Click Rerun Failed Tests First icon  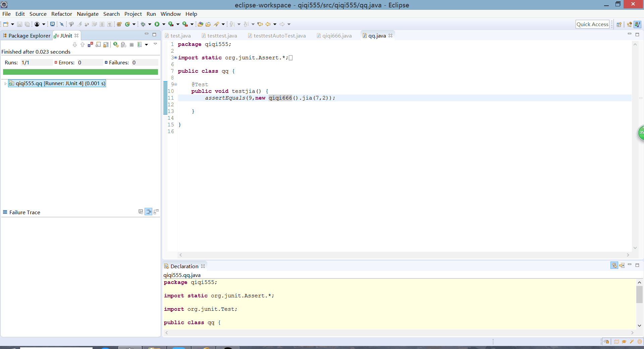[x=123, y=45]
